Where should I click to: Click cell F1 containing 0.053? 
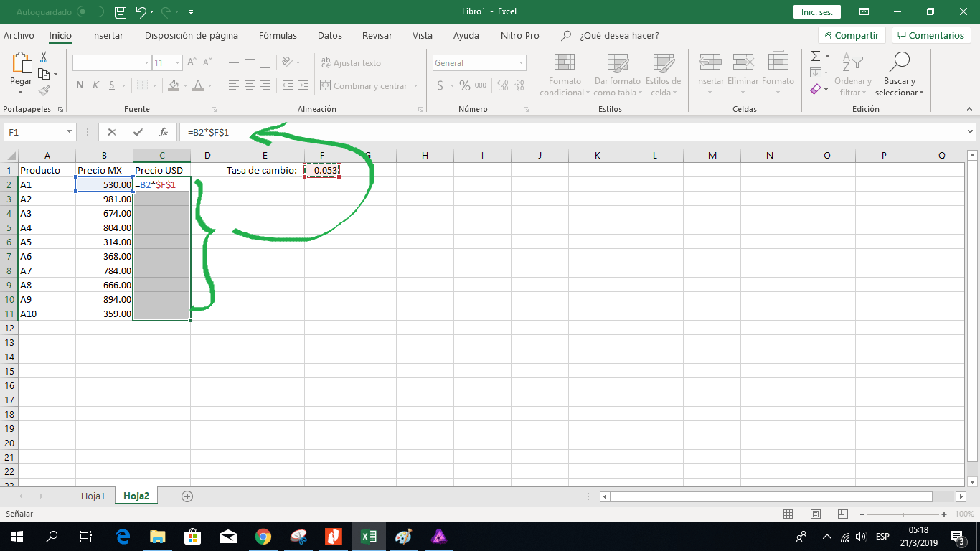[x=322, y=170]
